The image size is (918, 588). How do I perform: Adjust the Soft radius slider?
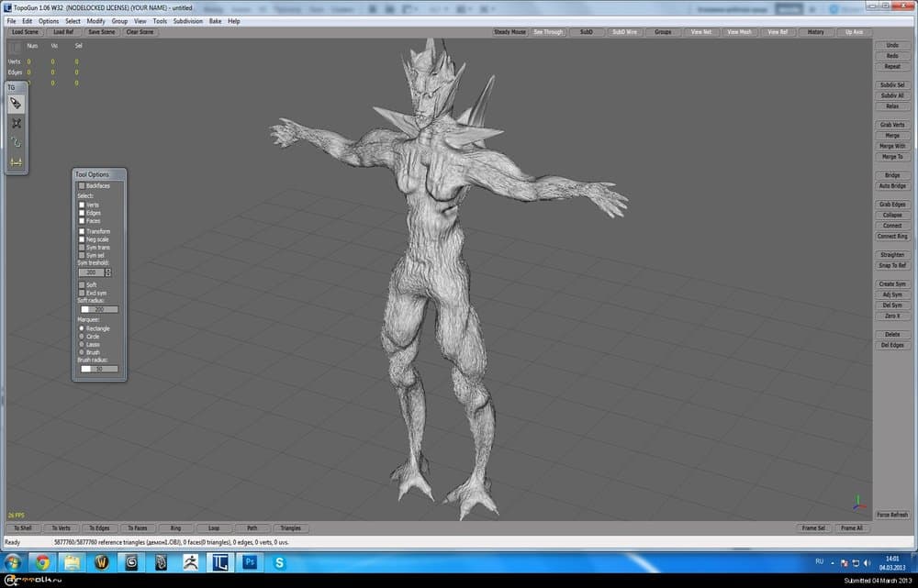point(97,309)
